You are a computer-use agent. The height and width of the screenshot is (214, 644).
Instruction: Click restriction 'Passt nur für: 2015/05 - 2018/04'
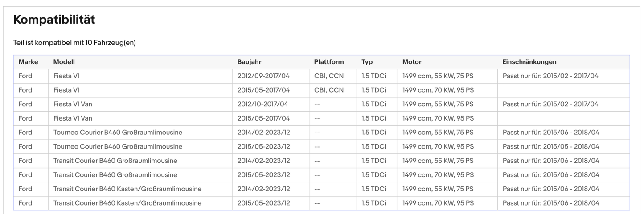(551, 146)
